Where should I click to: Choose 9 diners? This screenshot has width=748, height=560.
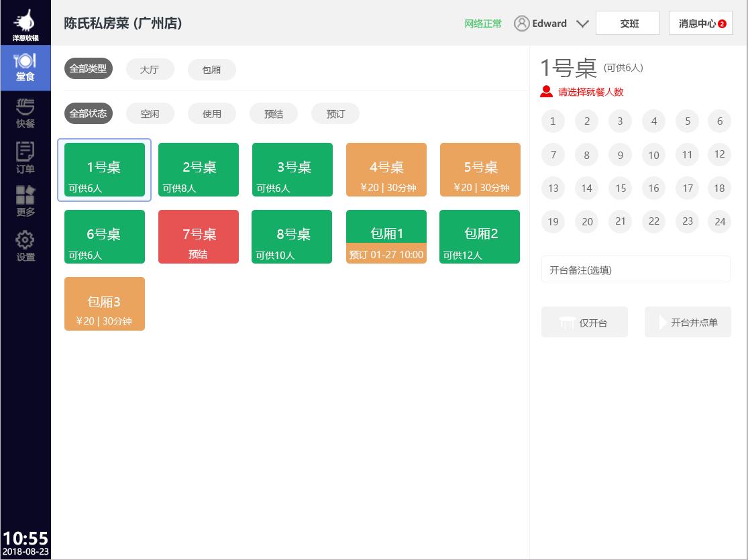[620, 154]
